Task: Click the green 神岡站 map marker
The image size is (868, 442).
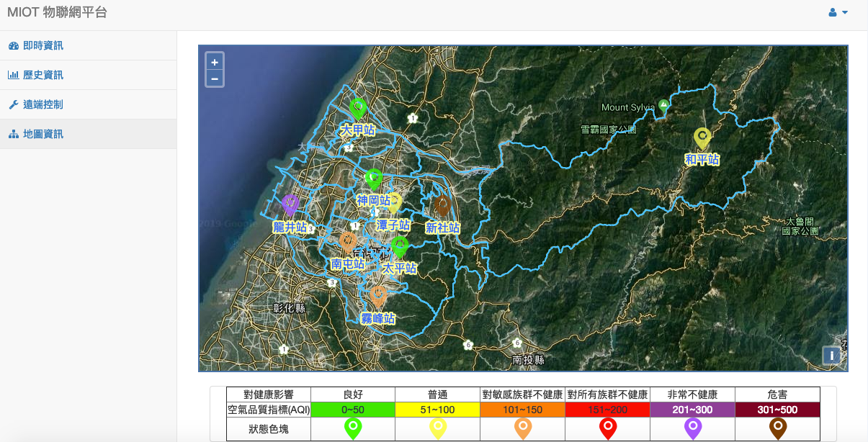Action: 373,179
